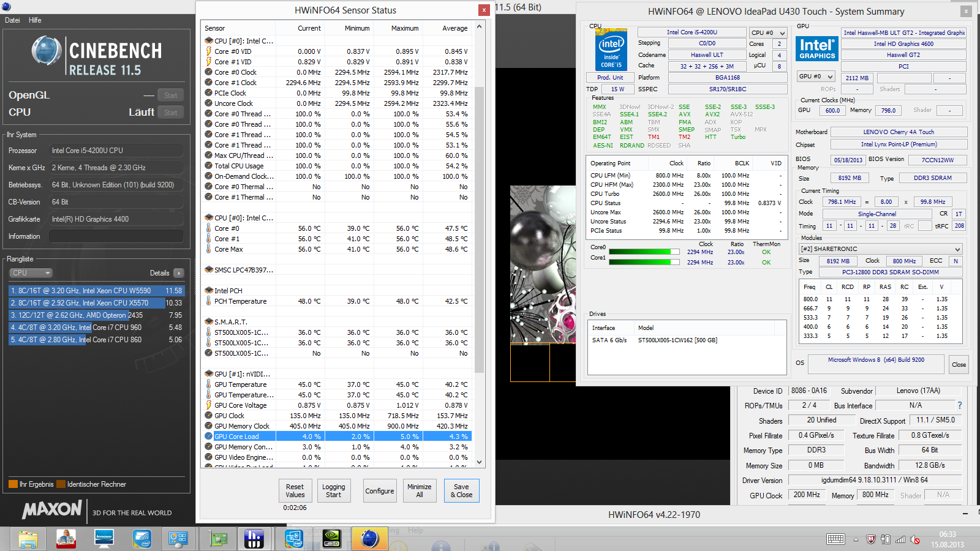The height and width of the screenshot is (551, 980).
Task: Click the Core1 load bar
Action: coord(644,262)
